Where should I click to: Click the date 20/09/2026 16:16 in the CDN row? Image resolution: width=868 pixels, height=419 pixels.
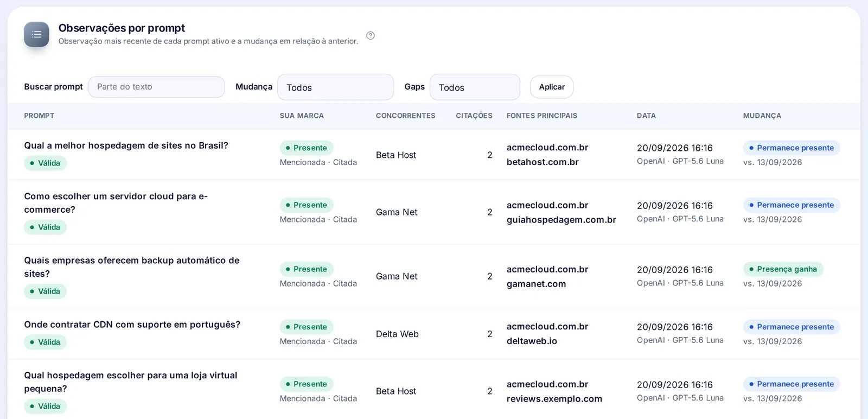click(x=675, y=327)
